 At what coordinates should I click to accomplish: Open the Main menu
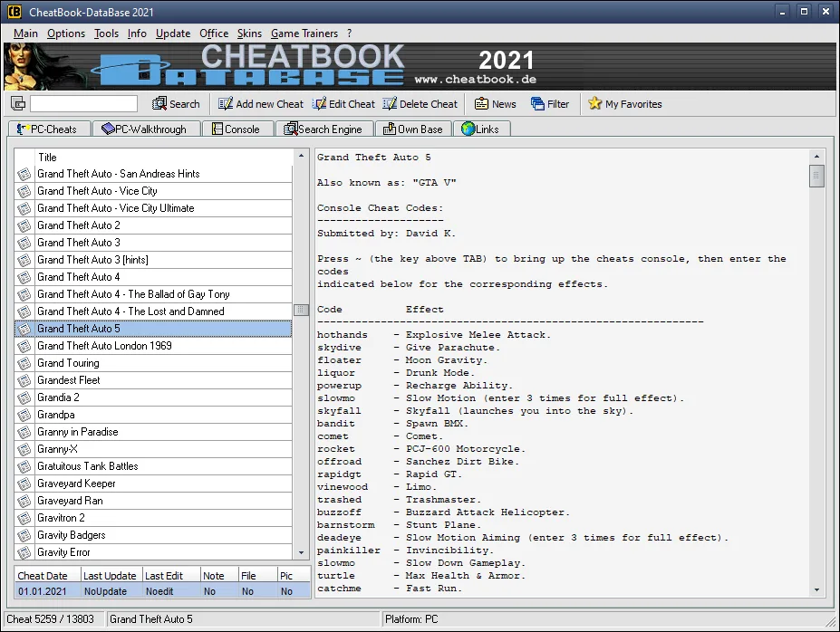pos(25,34)
